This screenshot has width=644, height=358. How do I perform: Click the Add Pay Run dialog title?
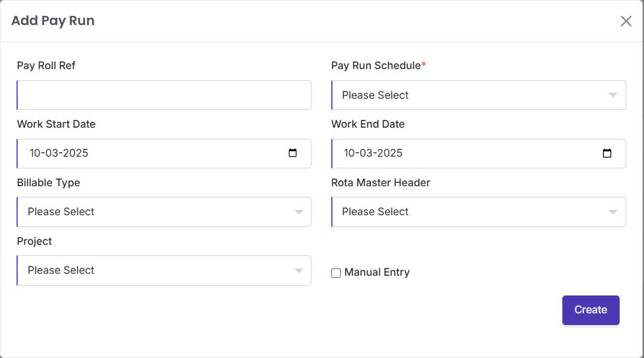(x=53, y=21)
